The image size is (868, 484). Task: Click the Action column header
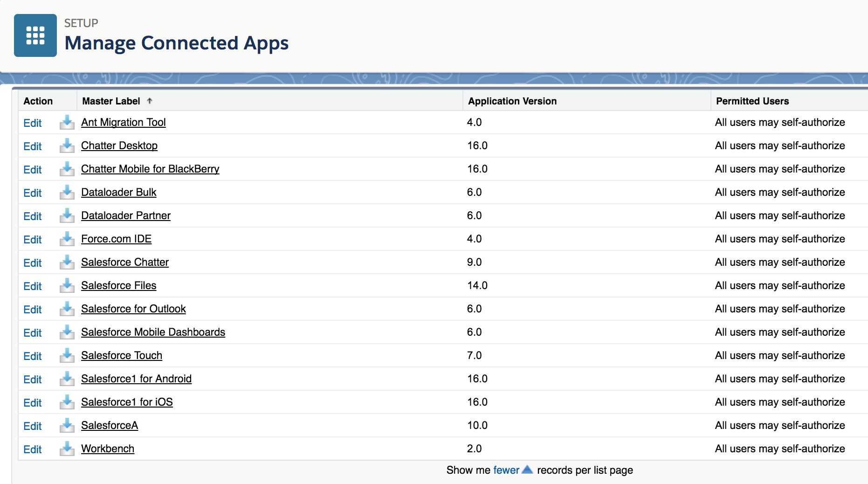tap(38, 101)
